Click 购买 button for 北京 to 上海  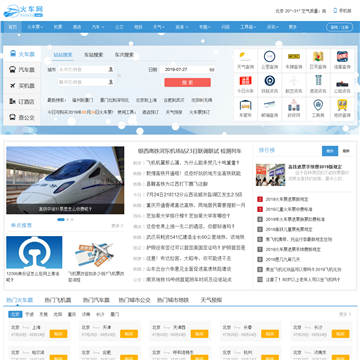tap(58, 334)
